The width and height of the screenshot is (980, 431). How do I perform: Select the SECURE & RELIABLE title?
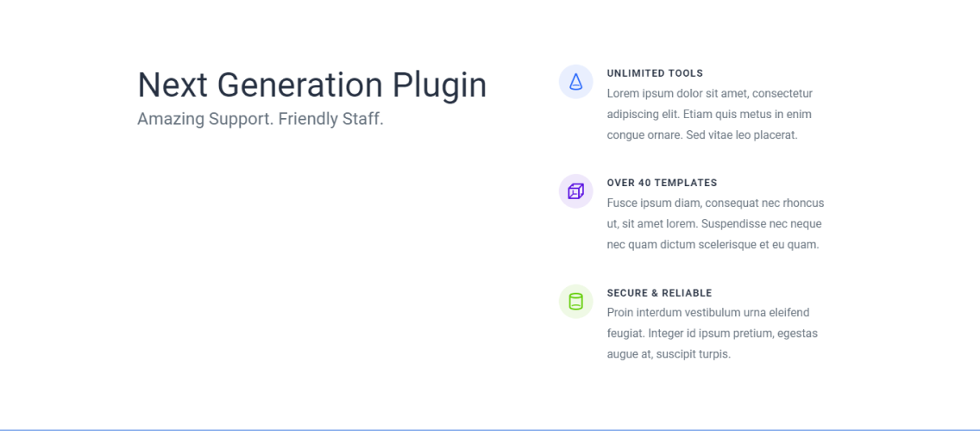(x=659, y=293)
